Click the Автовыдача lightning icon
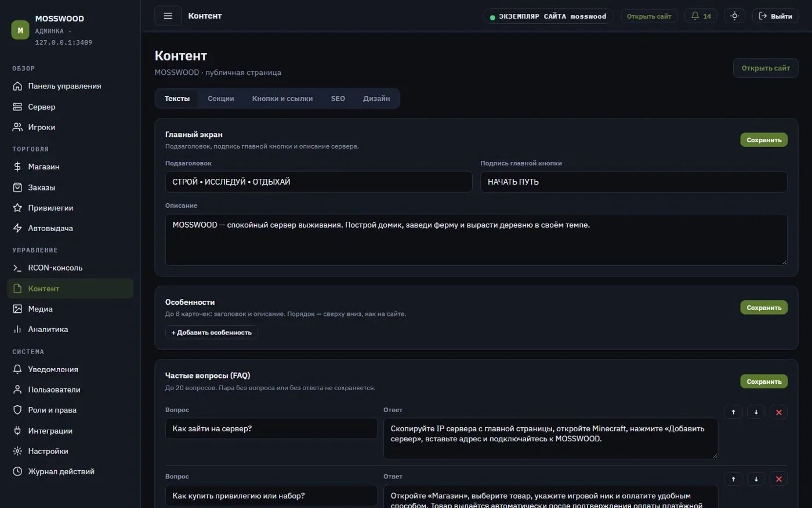The height and width of the screenshot is (508, 812). click(x=17, y=228)
